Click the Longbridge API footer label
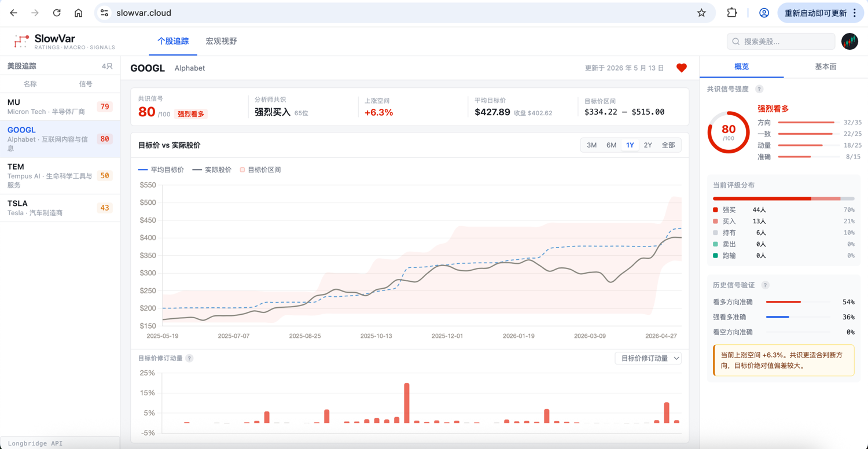868x449 pixels. tap(35, 444)
